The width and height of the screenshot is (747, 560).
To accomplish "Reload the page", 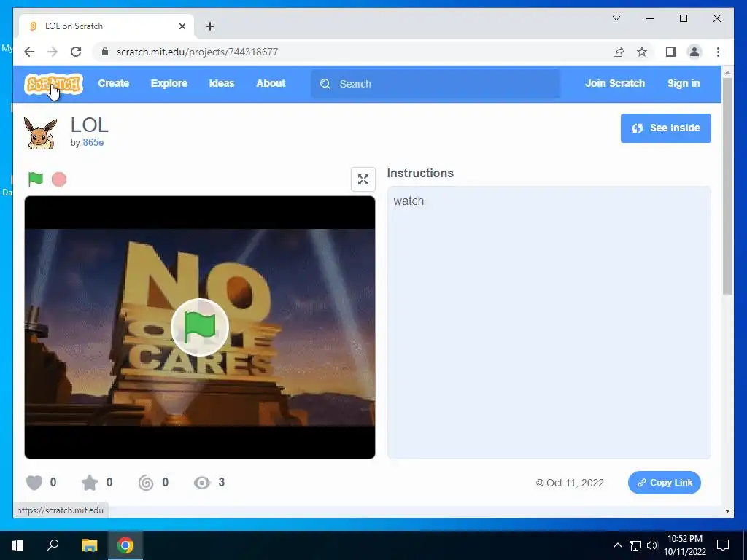I will pyautogui.click(x=76, y=52).
